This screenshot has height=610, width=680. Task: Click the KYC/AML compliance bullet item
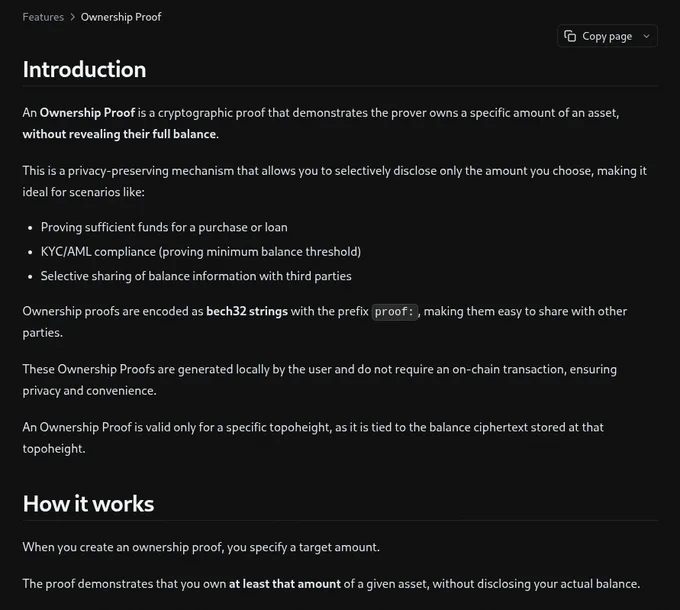point(201,252)
